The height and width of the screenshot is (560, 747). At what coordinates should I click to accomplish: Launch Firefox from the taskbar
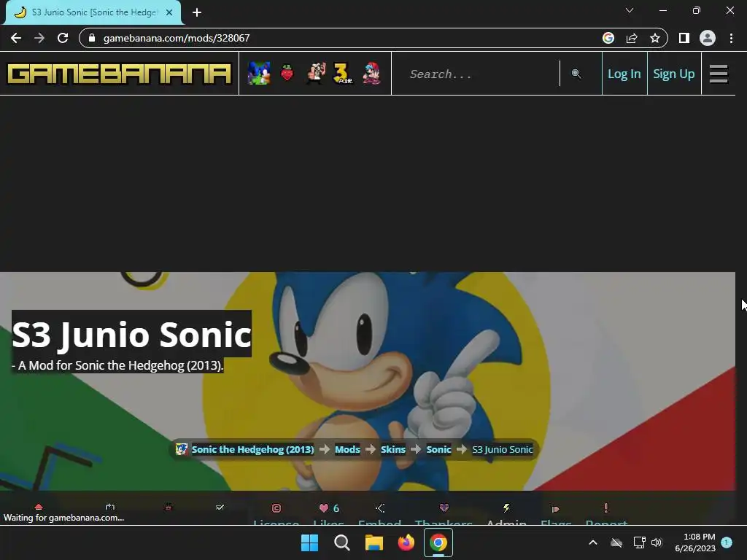click(406, 542)
